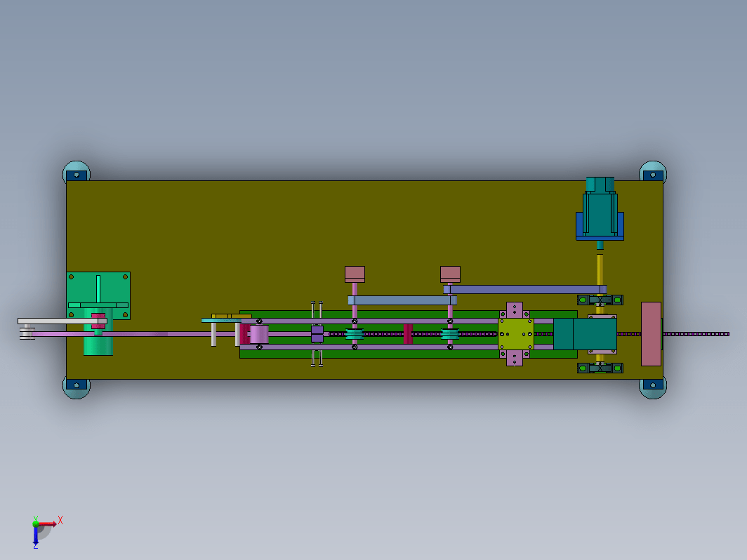This screenshot has height=560, width=747.
Task: Select the small yellow plate above the rail start
Action: [x=232, y=316]
